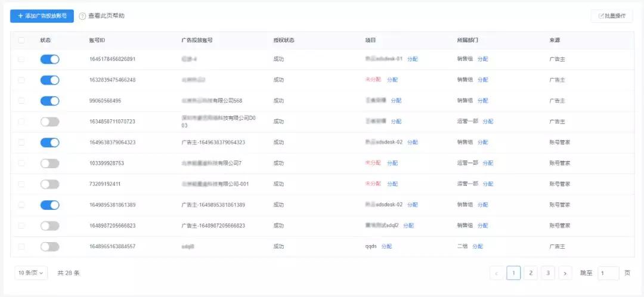The image size is (644, 297).
Task: Tick the checkbox for account 1649895381861389
Action: pos(21,205)
